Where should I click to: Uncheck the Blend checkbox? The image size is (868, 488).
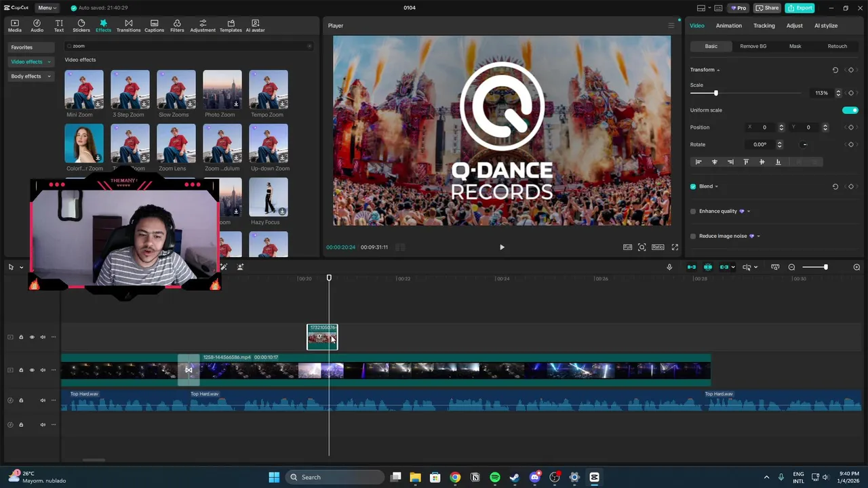click(693, 186)
